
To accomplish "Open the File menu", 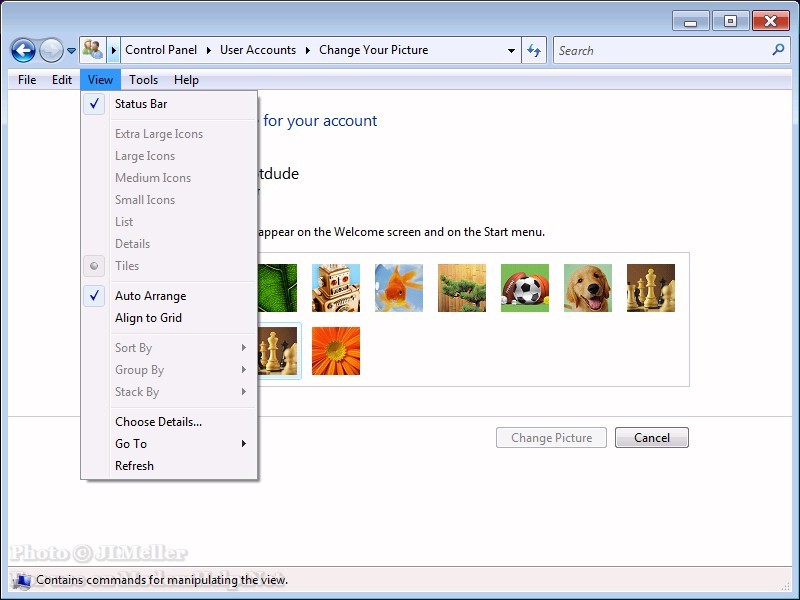I will click(27, 80).
